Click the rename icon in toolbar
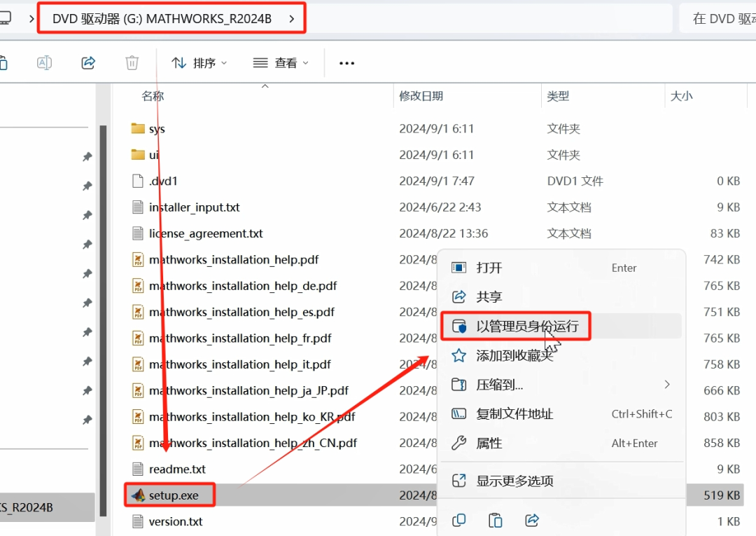 click(x=44, y=63)
